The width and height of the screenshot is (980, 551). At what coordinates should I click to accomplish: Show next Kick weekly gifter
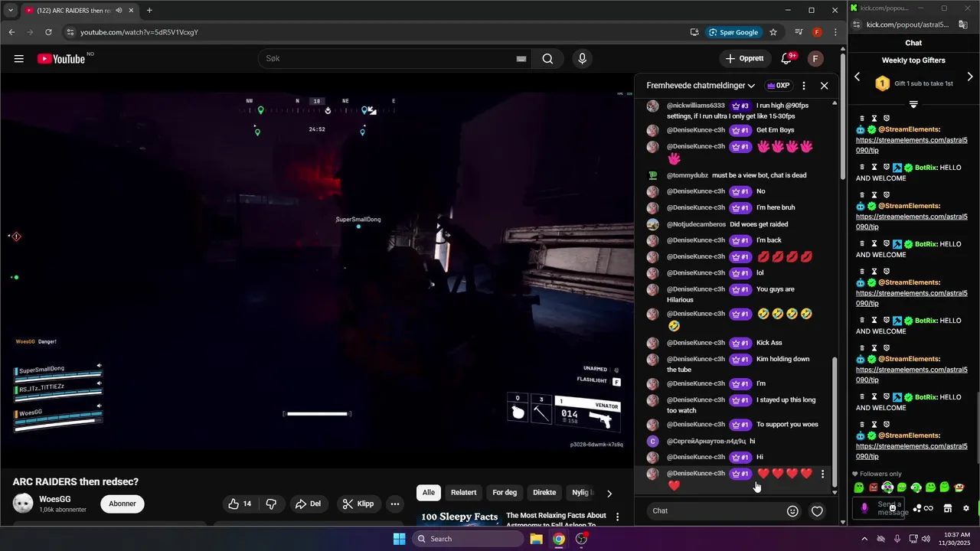[x=970, y=77]
